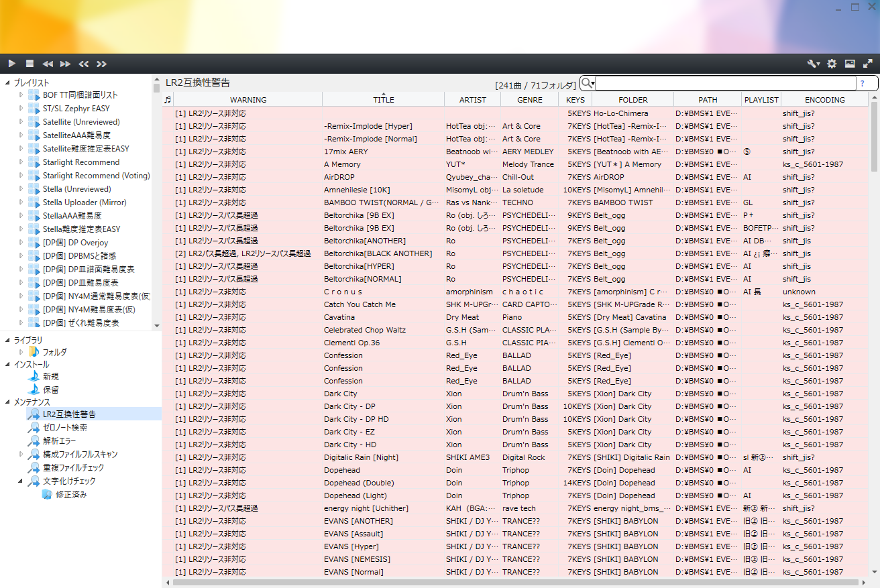Click the fast-forward double-triangle button
Viewport: 880px width, 588px height.
click(x=65, y=64)
